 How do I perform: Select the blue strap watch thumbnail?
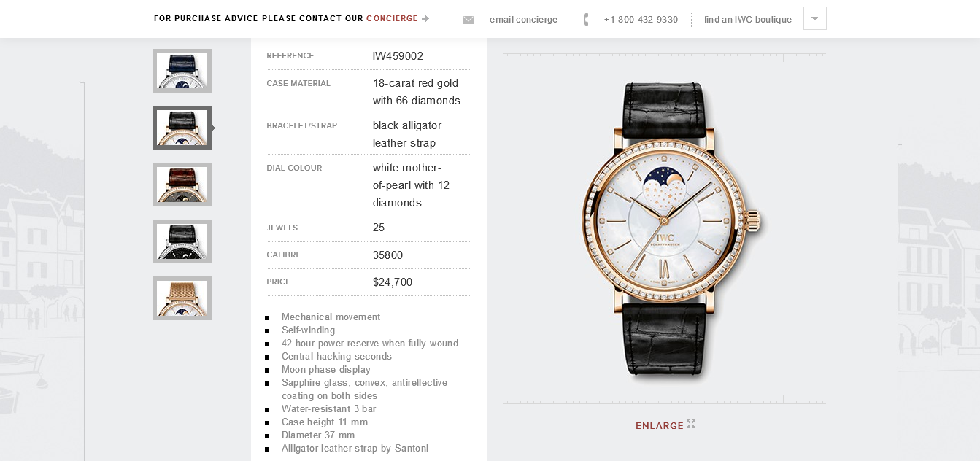click(182, 71)
